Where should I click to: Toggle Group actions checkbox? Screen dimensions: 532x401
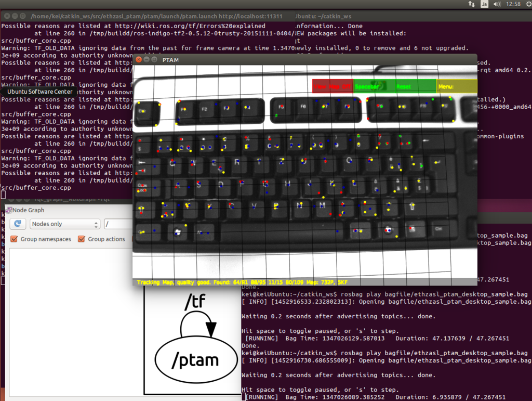coord(82,239)
